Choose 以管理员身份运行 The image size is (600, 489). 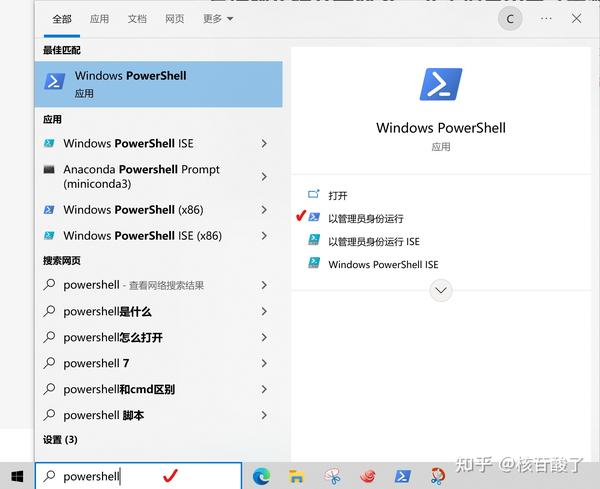pyautogui.click(x=366, y=218)
